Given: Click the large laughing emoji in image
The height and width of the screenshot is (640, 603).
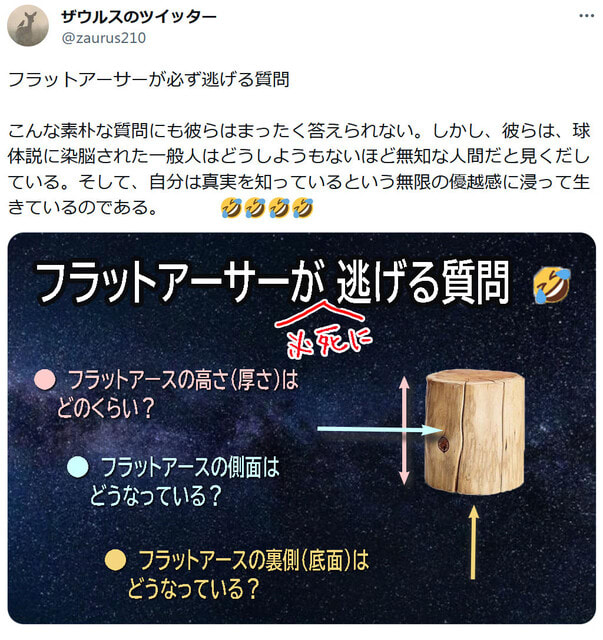Looking at the screenshot, I should (552, 285).
